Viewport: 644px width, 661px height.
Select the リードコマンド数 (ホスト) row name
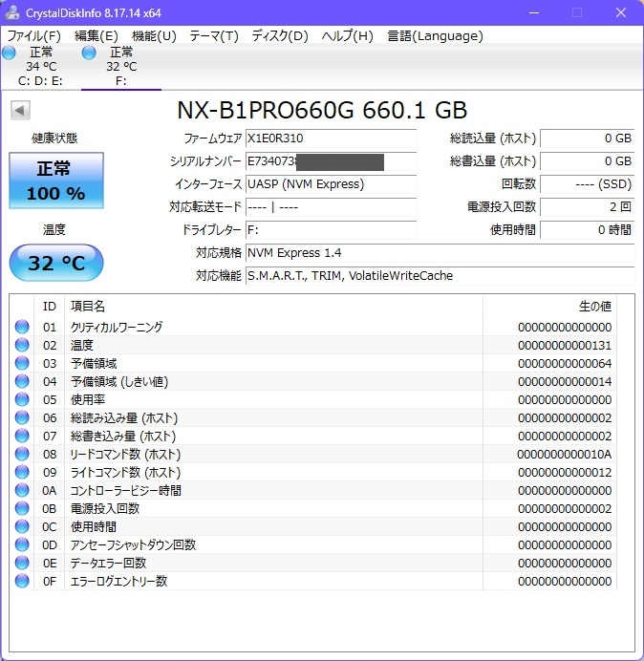point(125,454)
